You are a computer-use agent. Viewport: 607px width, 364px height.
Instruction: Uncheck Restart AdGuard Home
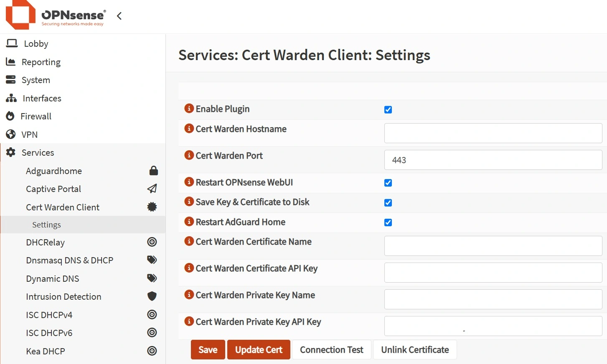[388, 222]
